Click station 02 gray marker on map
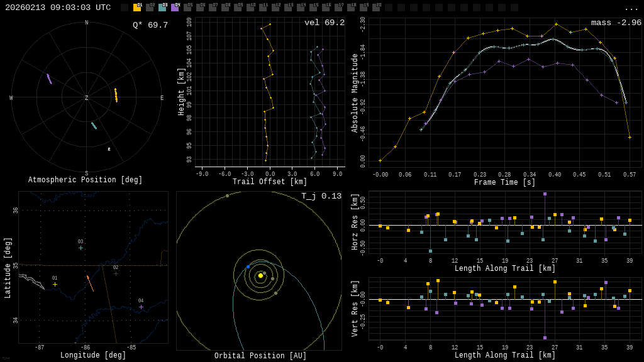644x362 pixels. [x=116, y=273]
